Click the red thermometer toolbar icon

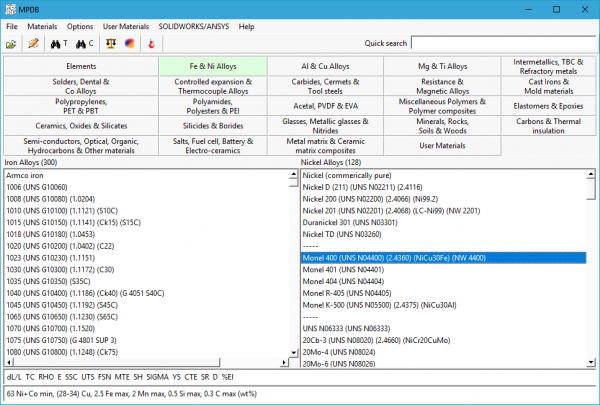(152, 44)
